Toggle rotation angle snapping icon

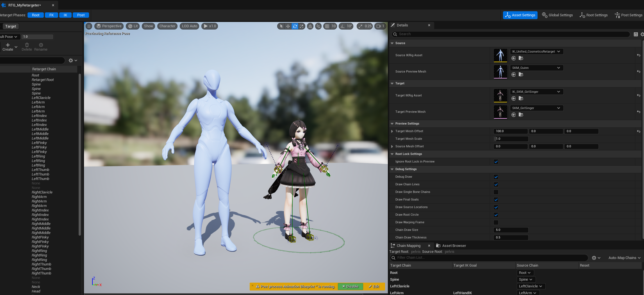[342, 26]
